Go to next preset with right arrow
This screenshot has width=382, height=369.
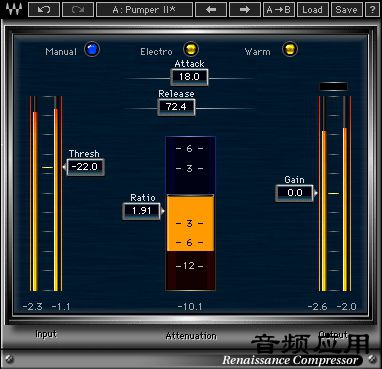pos(245,10)
